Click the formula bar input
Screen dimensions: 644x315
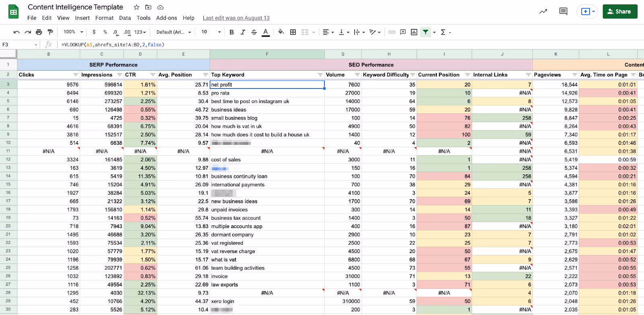pos(350,45)
